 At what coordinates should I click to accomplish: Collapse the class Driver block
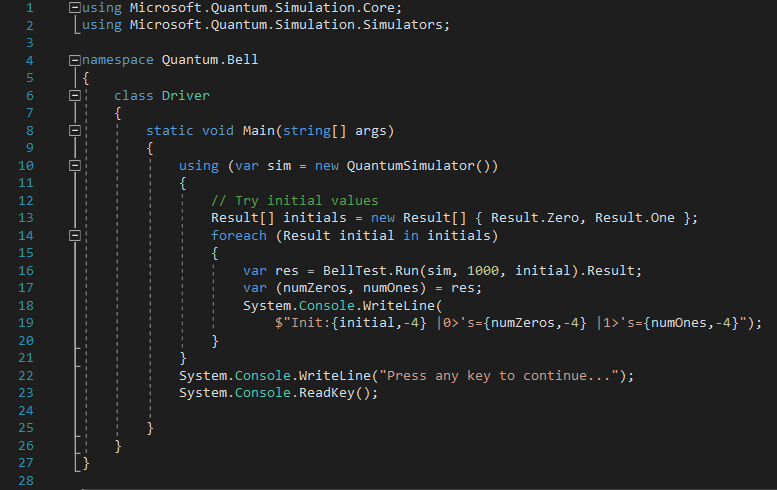pos(75,96)
